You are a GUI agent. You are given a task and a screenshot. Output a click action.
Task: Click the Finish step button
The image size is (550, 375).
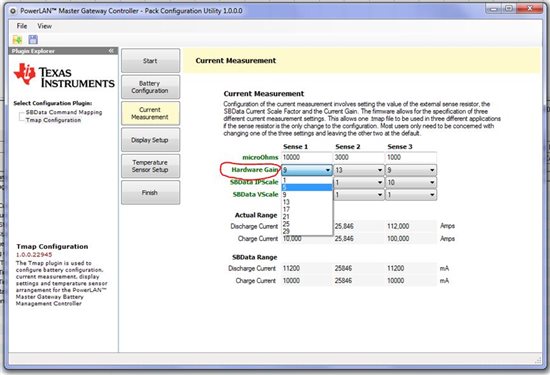[x=150, y=192]
